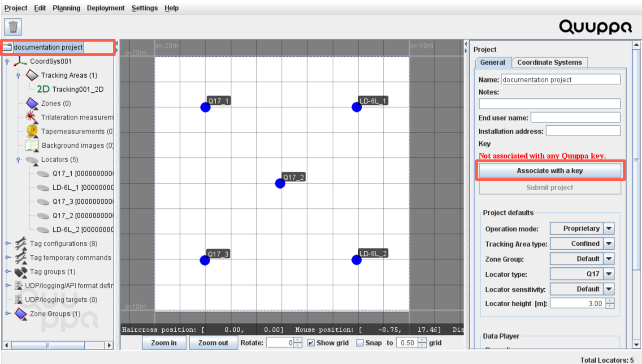Image resolution: width=642 pixels, height=364 pixels.
Task: Select the LD-6L_2 locator dot on map
Action: point(356,260)
